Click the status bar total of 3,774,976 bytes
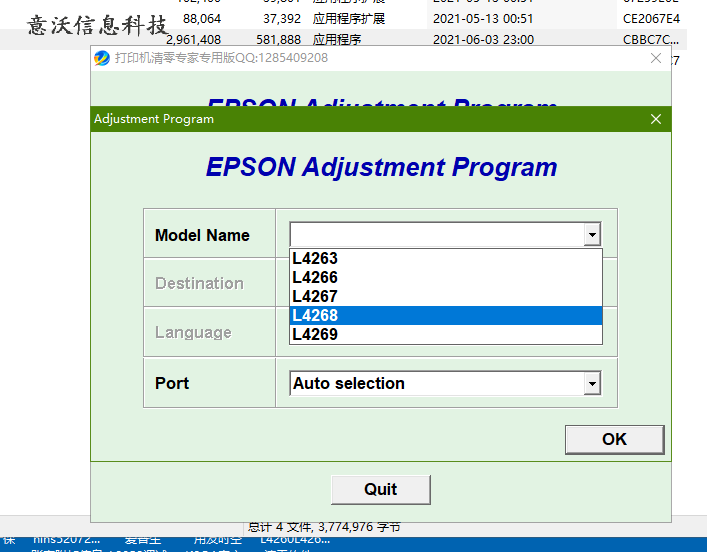 pos(324,527)
